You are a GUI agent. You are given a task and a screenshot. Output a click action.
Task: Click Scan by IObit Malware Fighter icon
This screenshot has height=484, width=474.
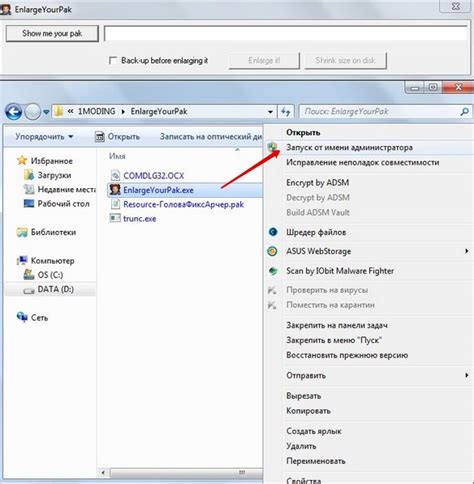273,271
